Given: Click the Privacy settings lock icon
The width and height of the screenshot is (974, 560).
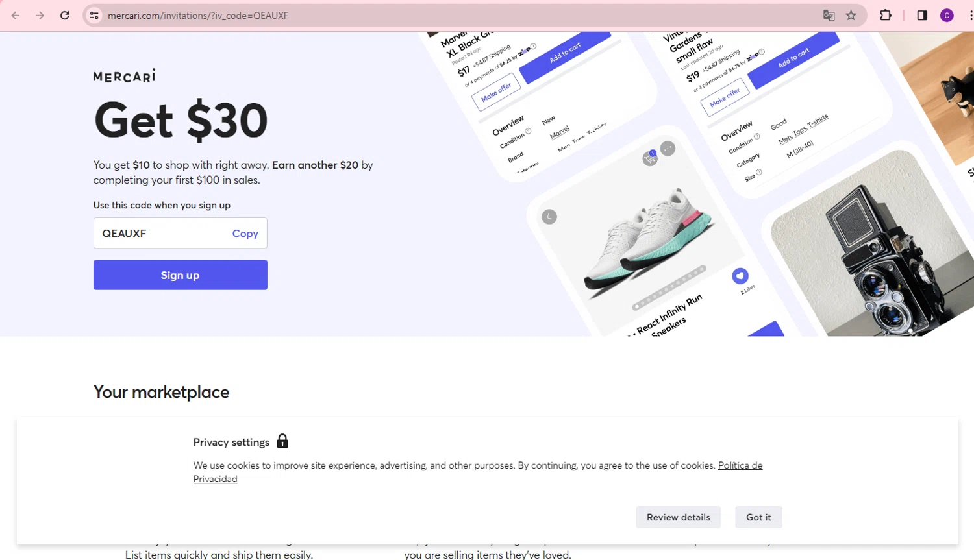Looking at the screenshot, I should tap(282, 441).
